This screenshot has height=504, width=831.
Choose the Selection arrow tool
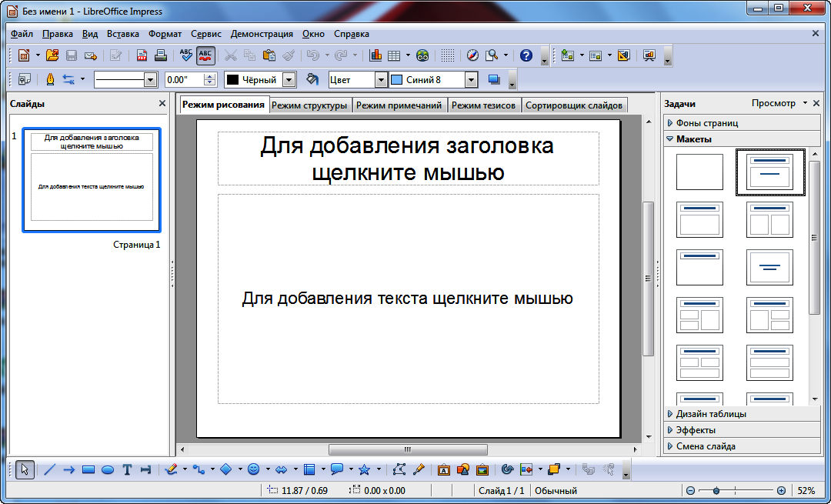click(x=25, y=469)
